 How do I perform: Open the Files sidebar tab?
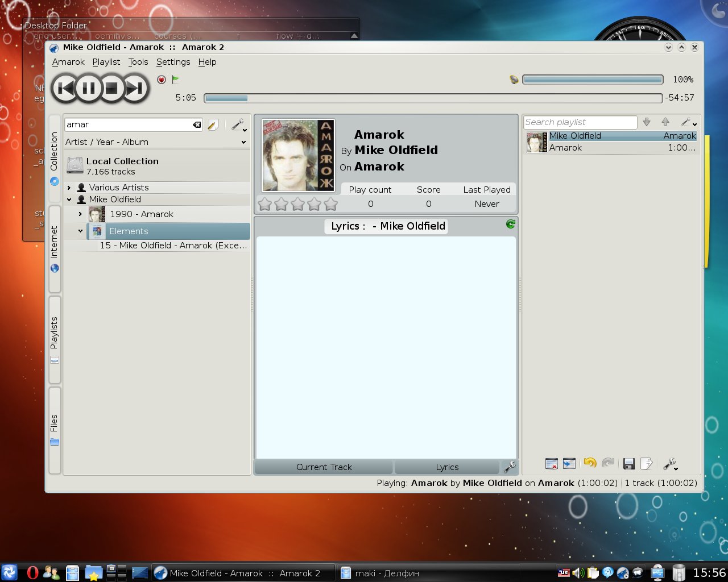point(55,430)
